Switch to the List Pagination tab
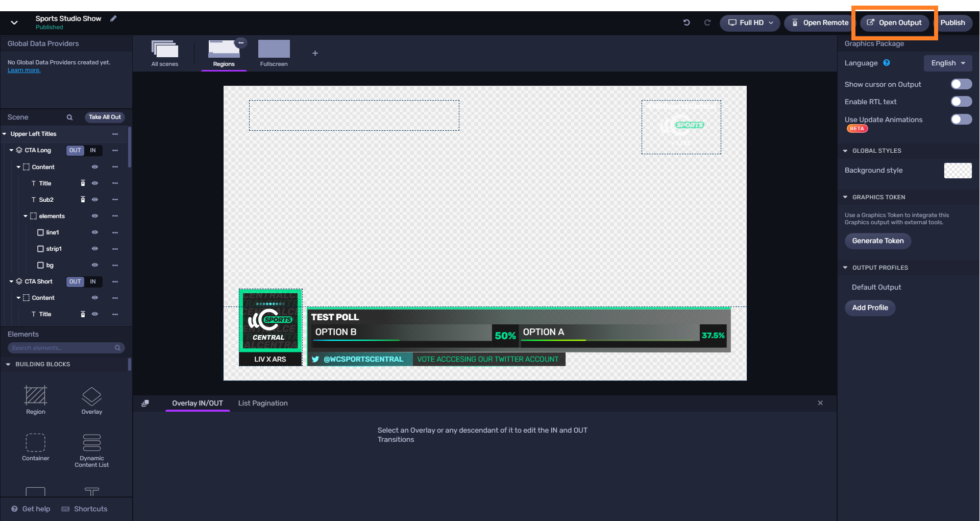The height and width of the screenshot is (521, 980). [263, 403]
